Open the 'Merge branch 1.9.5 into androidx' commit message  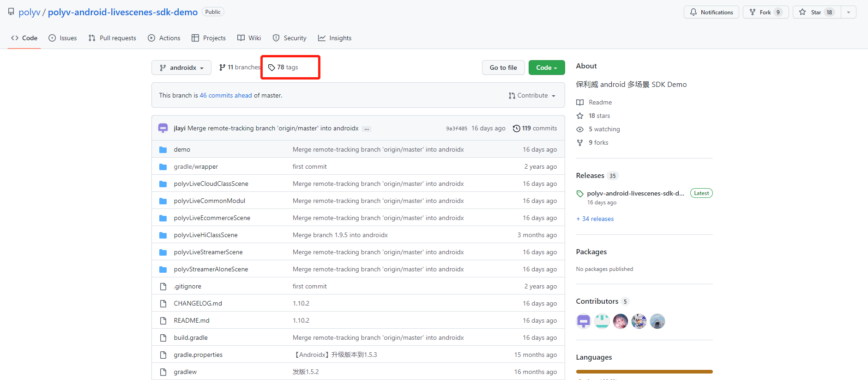340,235
